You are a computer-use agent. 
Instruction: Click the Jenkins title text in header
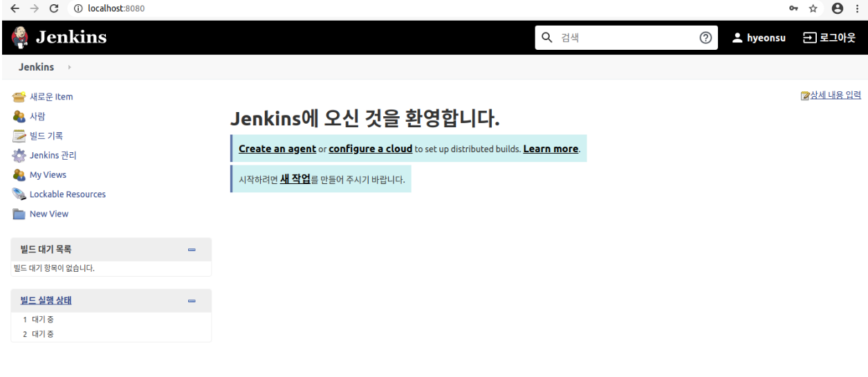(x=71, y=37)
